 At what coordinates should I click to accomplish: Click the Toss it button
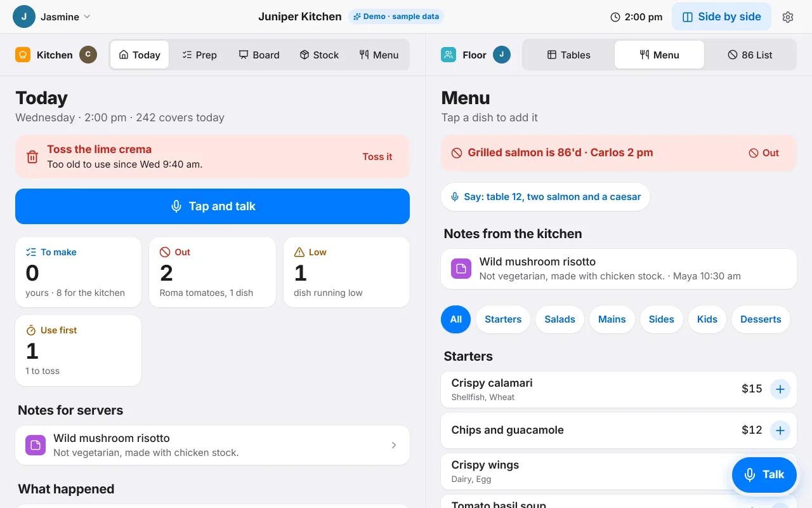(x=377, y=157)
